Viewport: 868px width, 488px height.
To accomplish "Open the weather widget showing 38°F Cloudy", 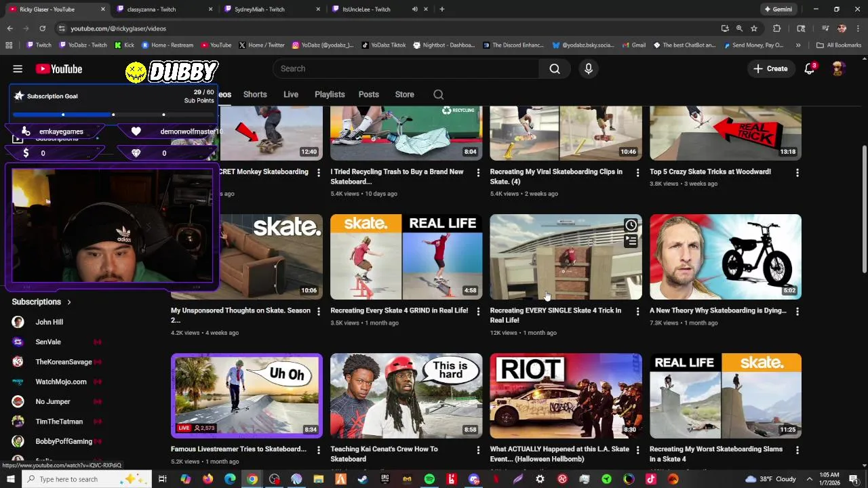I will (x=770, y=479).
